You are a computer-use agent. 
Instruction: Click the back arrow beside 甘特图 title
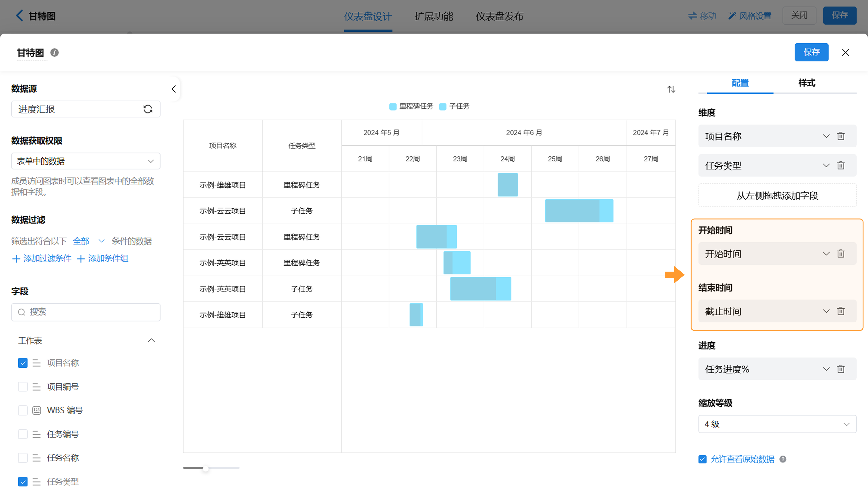pos(19,16)
